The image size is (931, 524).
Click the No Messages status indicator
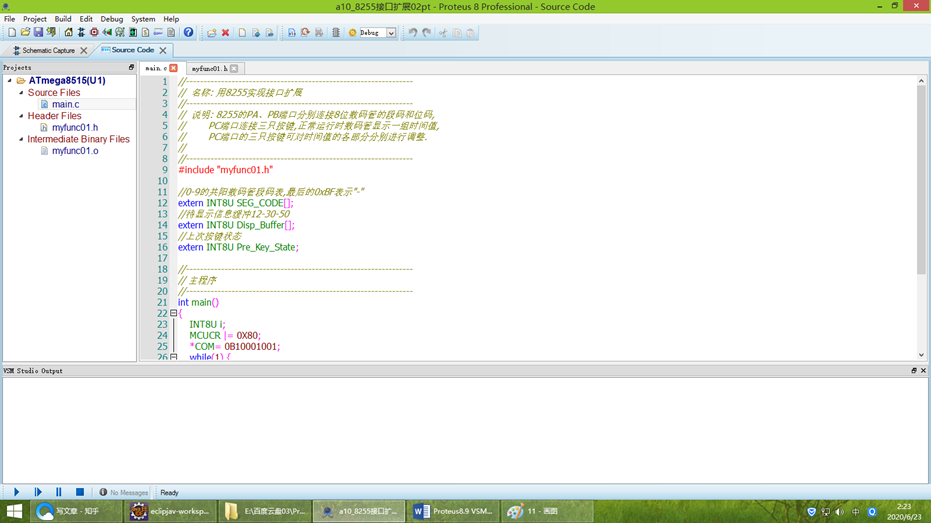point(124,493)
